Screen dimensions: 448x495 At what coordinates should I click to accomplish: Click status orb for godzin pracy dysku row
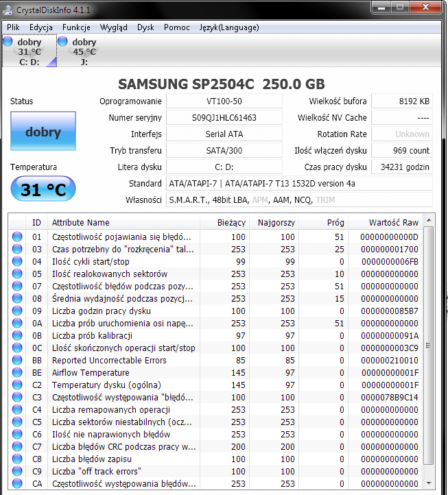pyautogui.click(x=17, y=311)
